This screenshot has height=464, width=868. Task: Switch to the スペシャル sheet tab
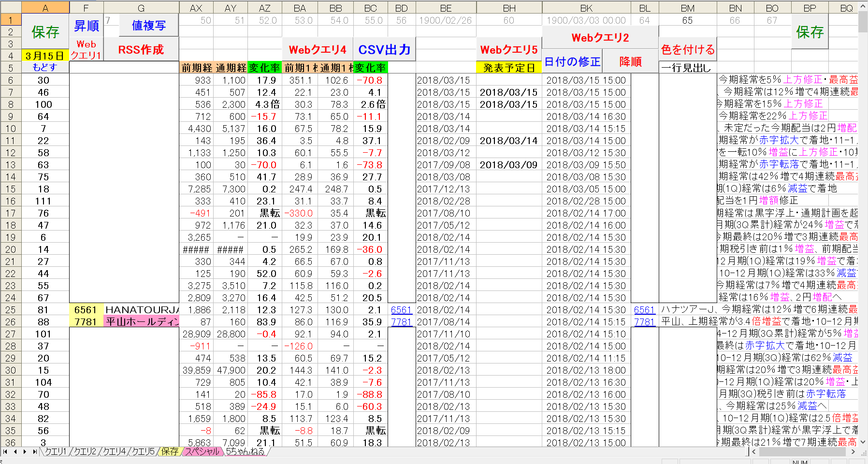pyautogui.click(x=203, y=451)
